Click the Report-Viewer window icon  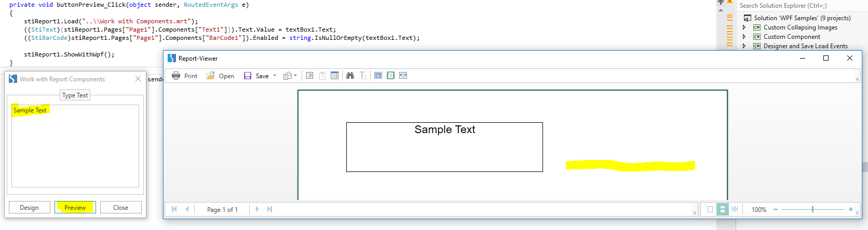coord(172,59)
